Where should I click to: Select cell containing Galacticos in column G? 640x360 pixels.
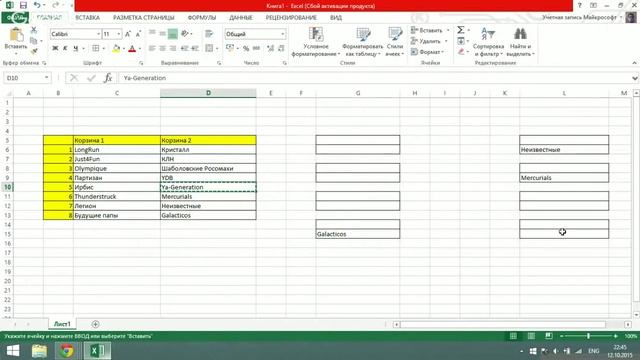pyautogui.click(x=358, y=234)
